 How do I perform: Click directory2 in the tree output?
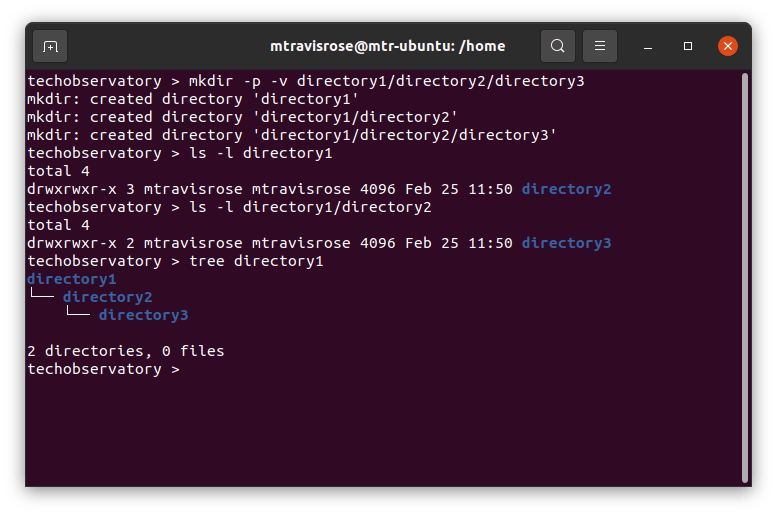108,297
